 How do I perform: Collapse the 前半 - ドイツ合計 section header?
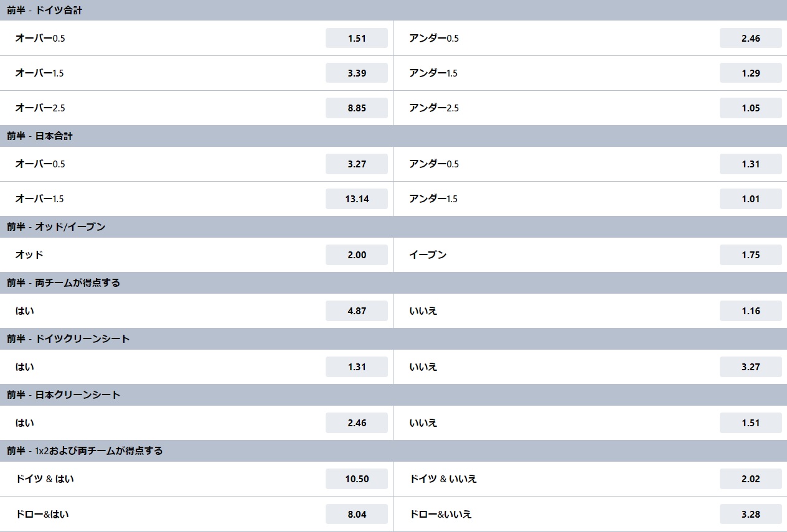click(x=393, y=10)
